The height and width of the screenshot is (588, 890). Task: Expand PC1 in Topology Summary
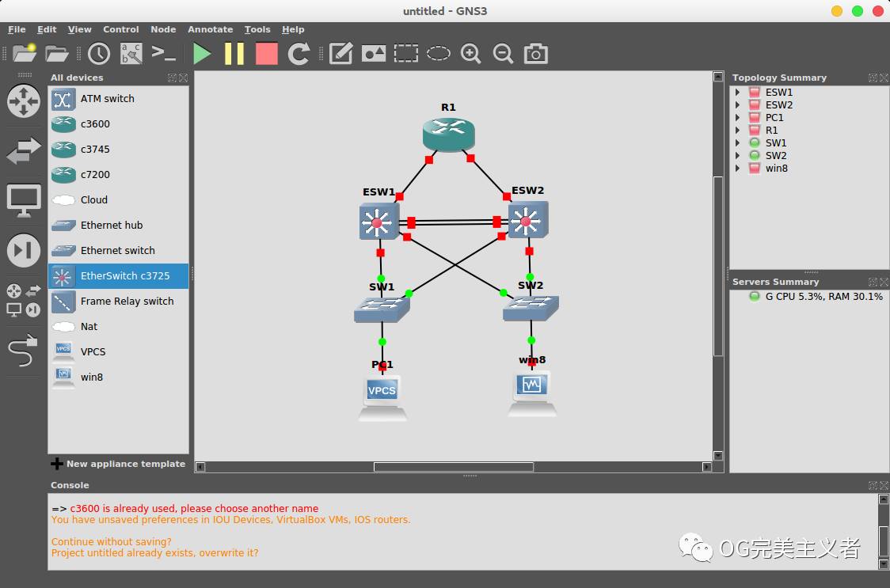click(x=737, y=117)
